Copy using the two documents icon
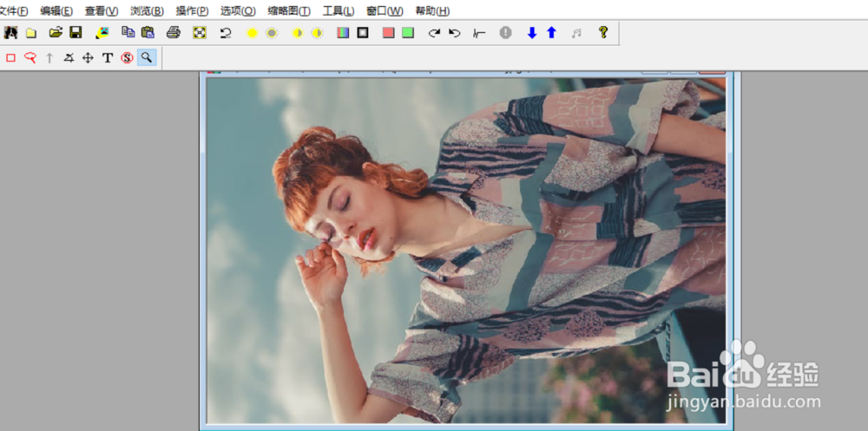The height and width of the screenshot is (431, 868). pyautogui.click(x=128, y=33)
